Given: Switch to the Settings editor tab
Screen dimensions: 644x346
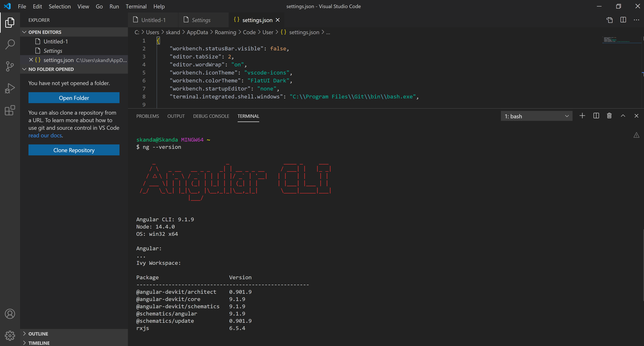Looking at the screenshot, I should pyautogui.click(x=203, y=20).
